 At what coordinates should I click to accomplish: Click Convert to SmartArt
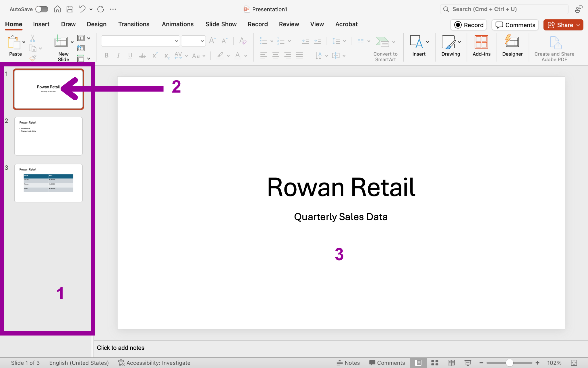(x=385, y=49)
